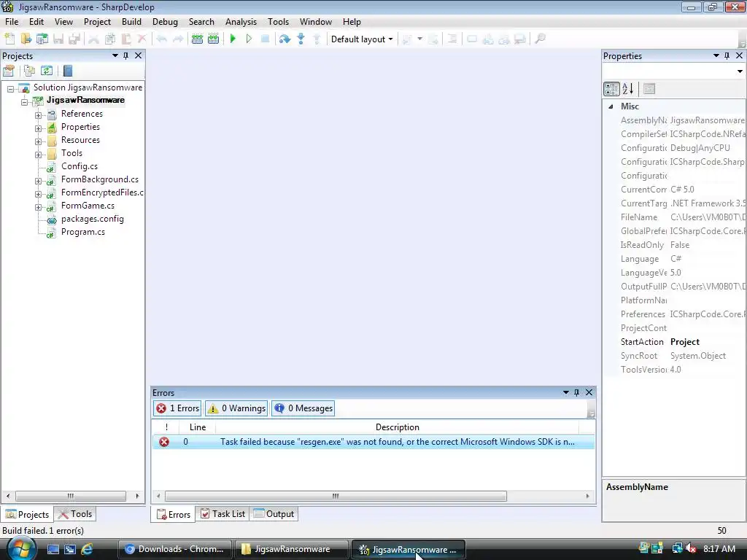Select Program.cs in project tree
The height and width of the screenshot is (560, 747).
pos(83,232)
